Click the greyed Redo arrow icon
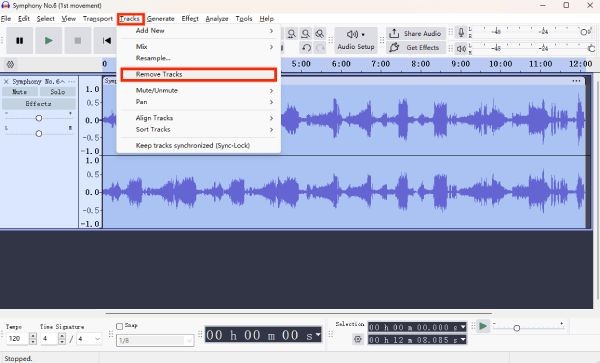Screen dimensions: 600x363 (x=320, y=48)
